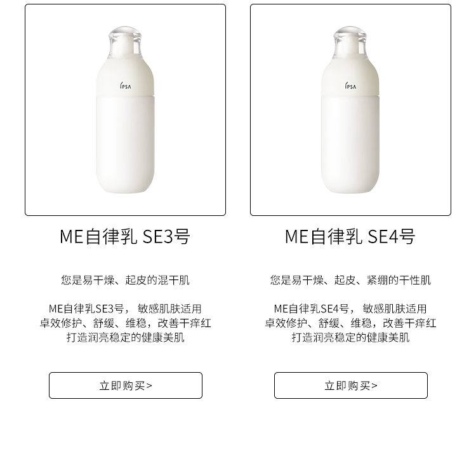Open the ME自律乳 SE4号 product image

click(x=350, y=110)
